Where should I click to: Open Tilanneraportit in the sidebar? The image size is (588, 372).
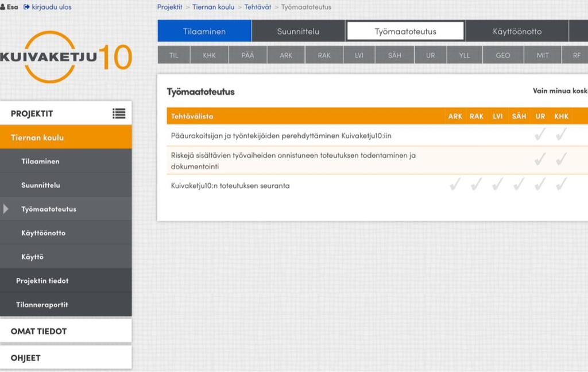[66, 304]
